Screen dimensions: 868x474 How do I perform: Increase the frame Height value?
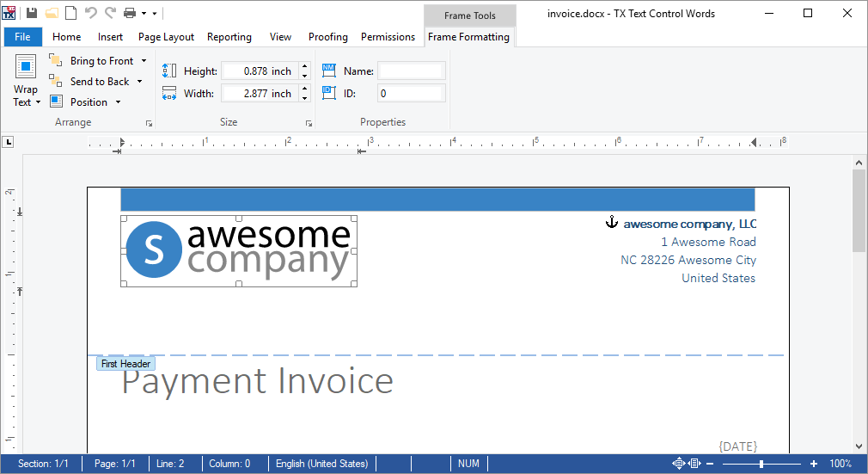coord(304,66)
